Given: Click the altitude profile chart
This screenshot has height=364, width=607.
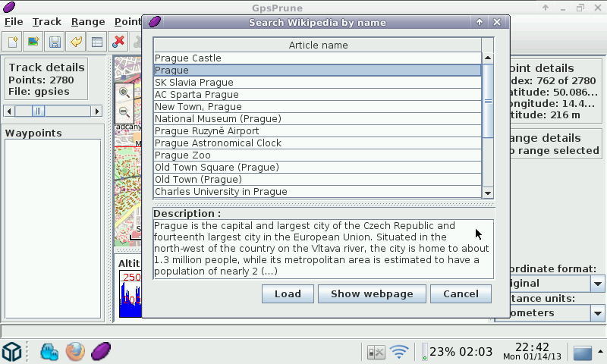Looking at the screenshot, I should [131, 294].
